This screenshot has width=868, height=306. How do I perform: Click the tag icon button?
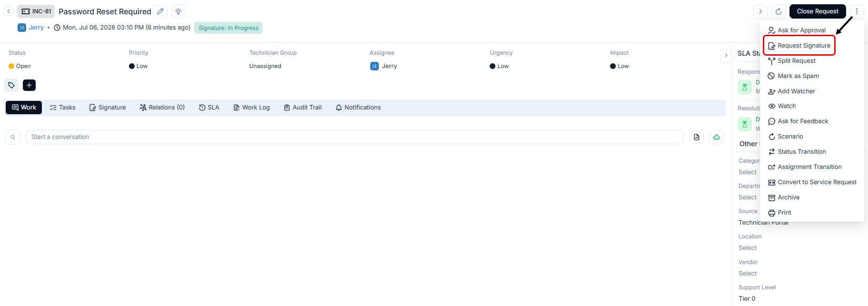tap(11, 85)
